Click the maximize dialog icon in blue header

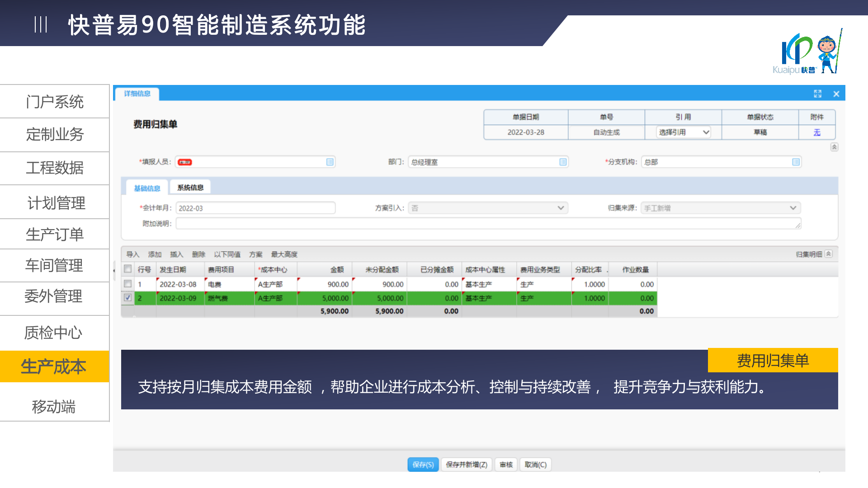[x=817, y=94]
